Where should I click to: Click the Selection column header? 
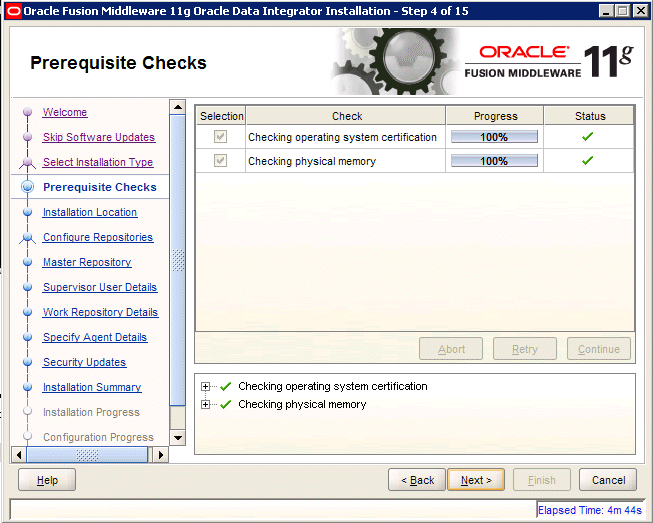[x=221, y=116]
